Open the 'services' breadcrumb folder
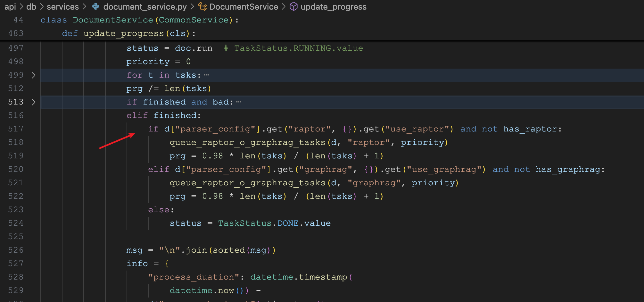This screenshot has width=644, height=302. pyautogui.click(x=63, y=7)
